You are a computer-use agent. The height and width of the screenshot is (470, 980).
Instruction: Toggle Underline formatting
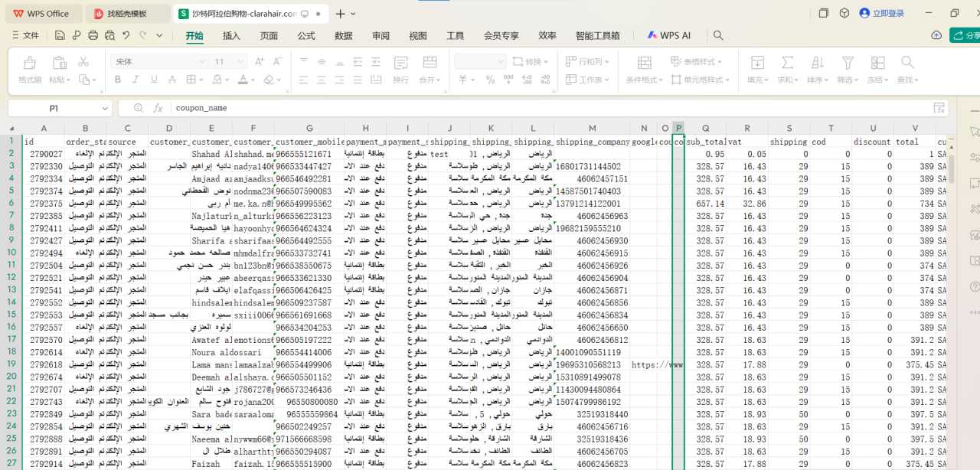point(155,80)
